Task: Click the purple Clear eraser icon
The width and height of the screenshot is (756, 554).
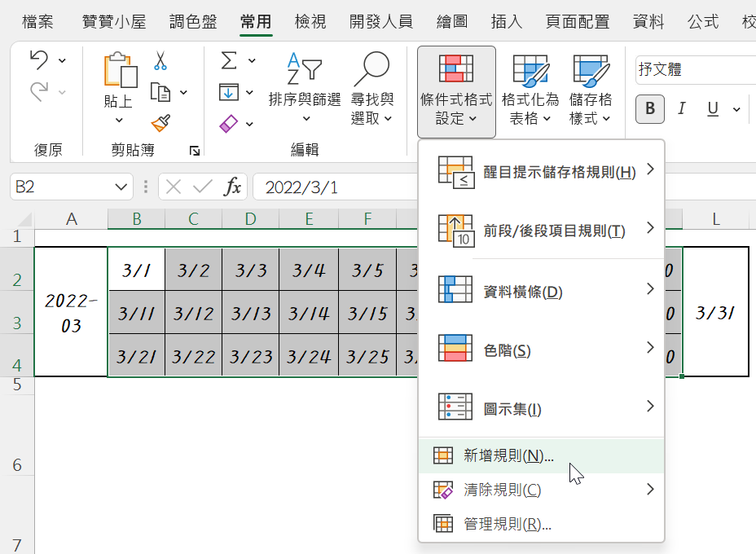Action: pyautogui.click(x=229, y=124)
